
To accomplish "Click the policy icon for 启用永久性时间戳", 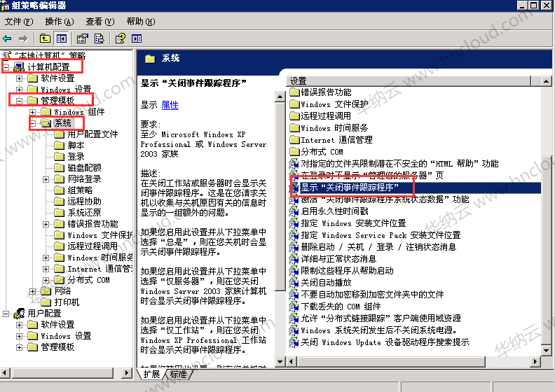I will coord(294,211).
